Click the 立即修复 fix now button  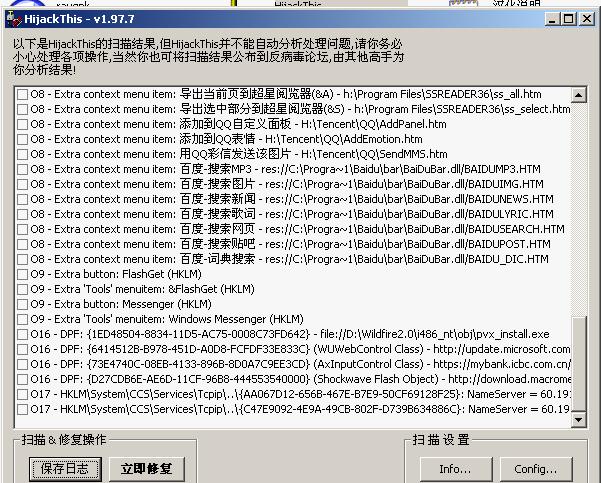[x=147, y=468]
